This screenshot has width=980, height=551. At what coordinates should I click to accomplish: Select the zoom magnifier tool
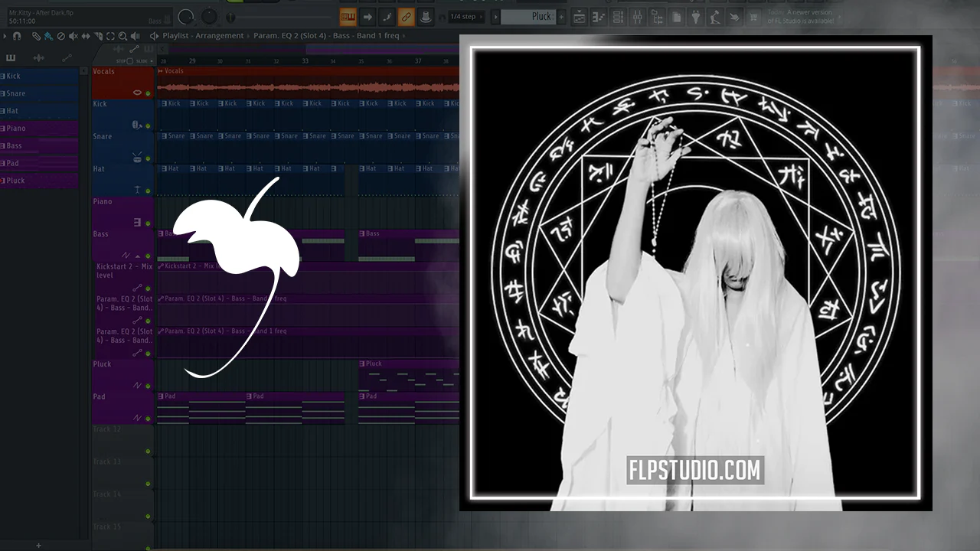click(x=122, y=36)
